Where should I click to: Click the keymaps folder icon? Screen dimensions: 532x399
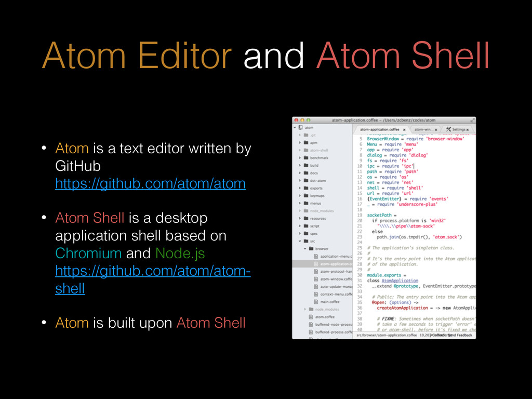(305, 196)
